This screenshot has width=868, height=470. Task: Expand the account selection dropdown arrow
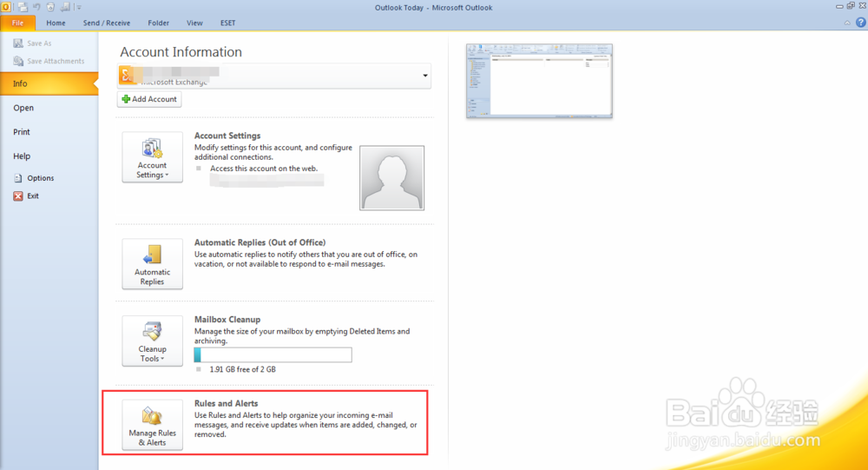425,76
